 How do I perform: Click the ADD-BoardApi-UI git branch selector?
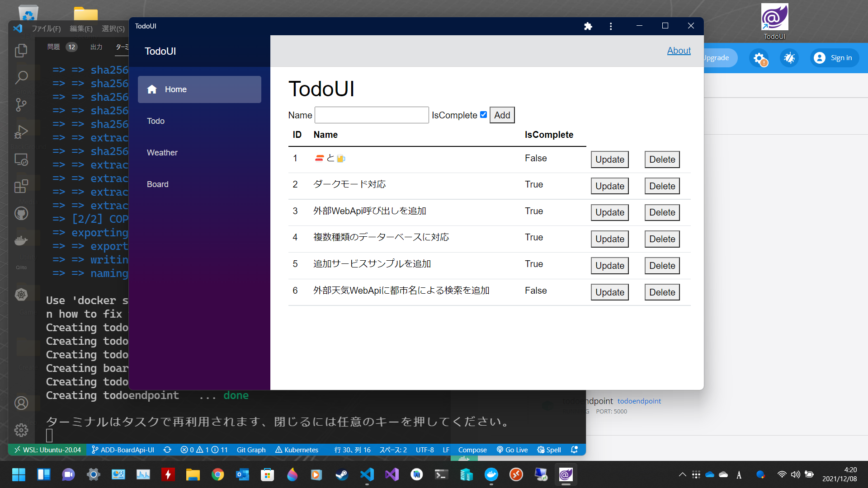(x=123, y=450)
